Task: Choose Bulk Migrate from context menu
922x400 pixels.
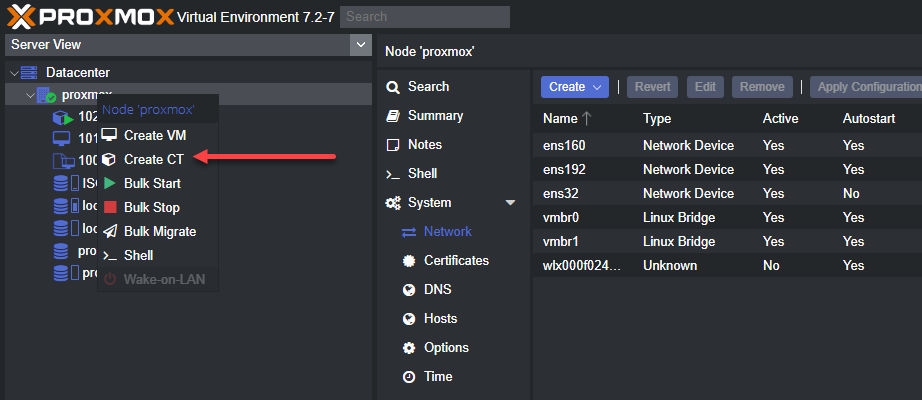Action: pyautogui.click(x=158, y=231)
